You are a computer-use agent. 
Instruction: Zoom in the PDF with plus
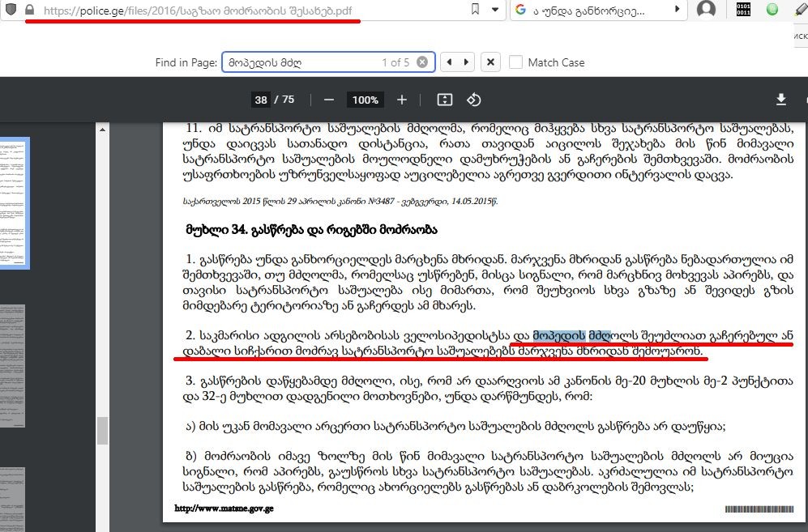click(x=402, y=100)
